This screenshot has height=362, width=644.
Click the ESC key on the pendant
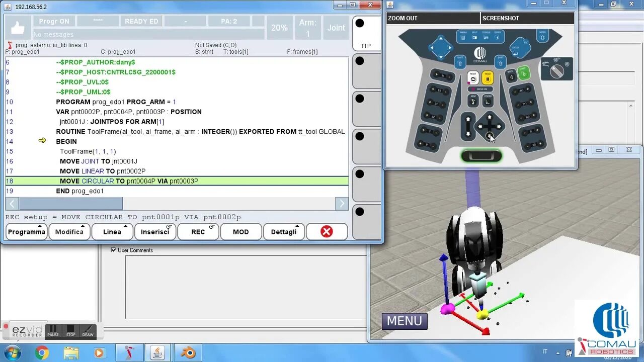click(x=526, y=42)
